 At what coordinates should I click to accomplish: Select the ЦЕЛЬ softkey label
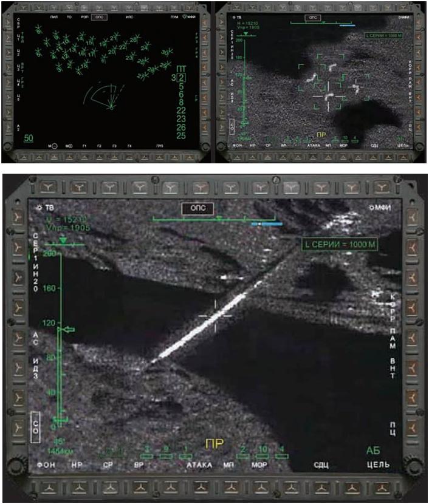378,465
